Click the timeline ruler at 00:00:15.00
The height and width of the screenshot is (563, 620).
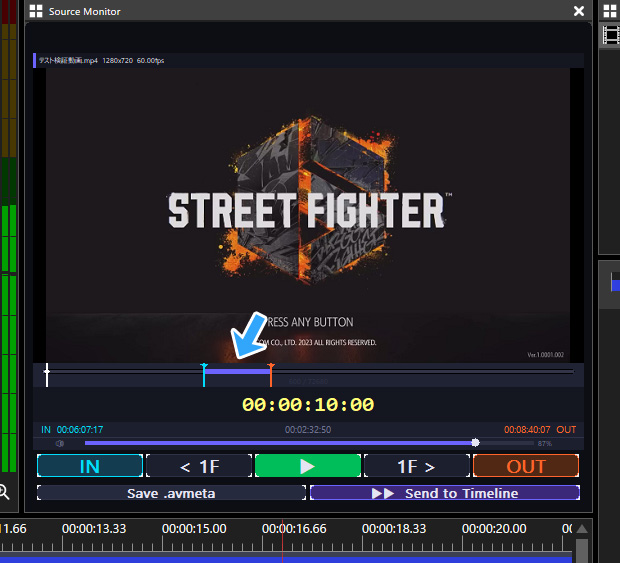click(194, 529)
